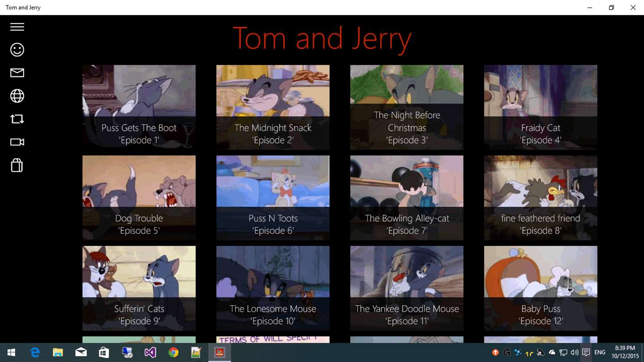Select The Night Before Christmas Episode 3
Image resolution: width=644 pixels, height=362 pixels.
(x=407, y=107)
